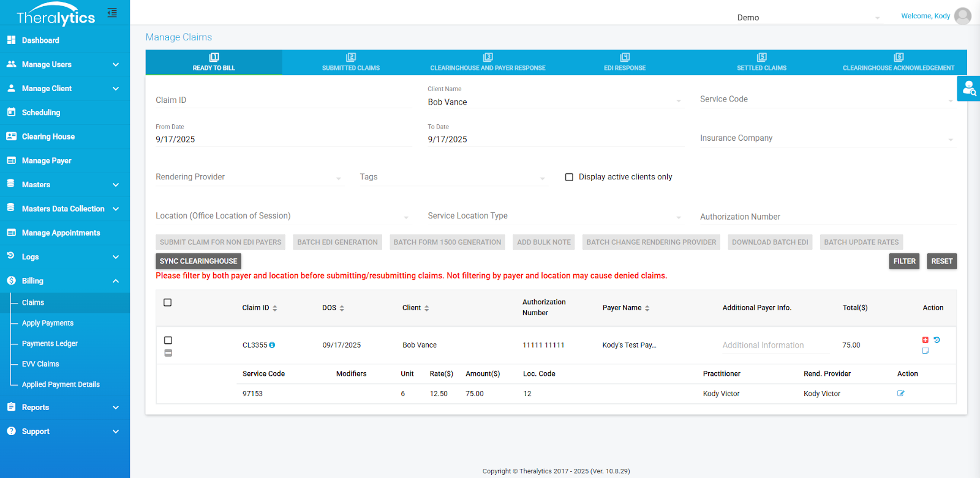Click the Download Batch EDI button

[x=770, y=242]
